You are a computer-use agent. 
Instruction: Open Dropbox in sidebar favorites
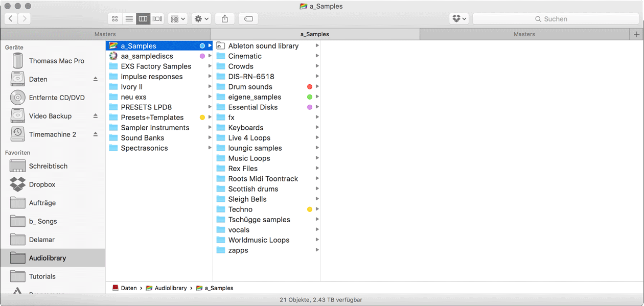[53, 184]
